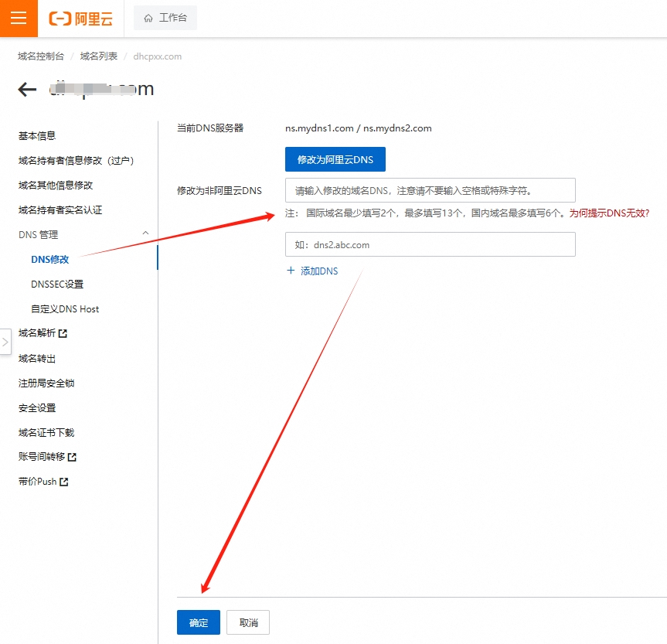This screenshot has height=644, width=667.
Task: Click the first DNS server input field
Action: tap(430, 190)
